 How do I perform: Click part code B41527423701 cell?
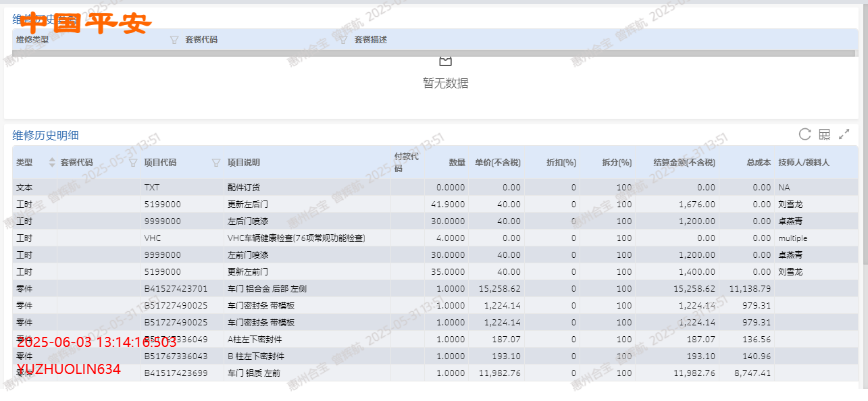point(176,288)
